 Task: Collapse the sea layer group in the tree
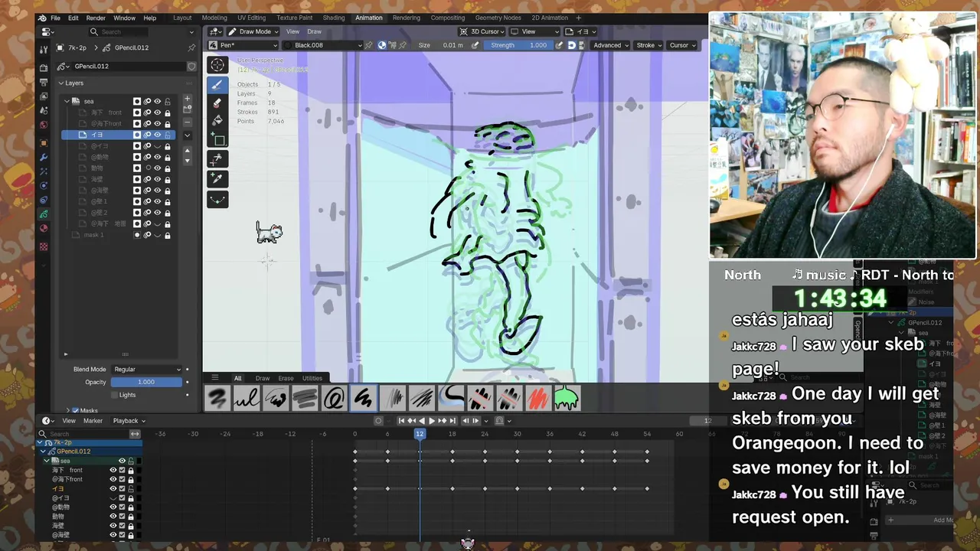pyautogui.click(x=67, y=101)
